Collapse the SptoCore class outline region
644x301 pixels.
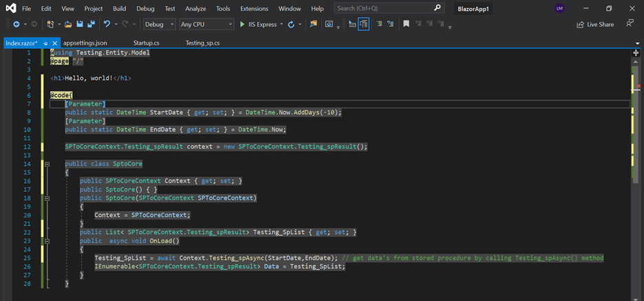coord(47,164)
